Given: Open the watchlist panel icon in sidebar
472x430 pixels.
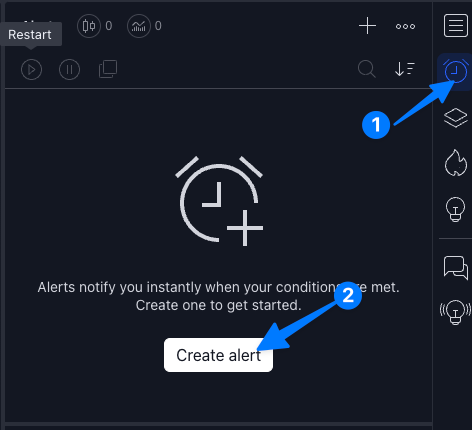Looking at the screenshot, I should coord(456,26).
